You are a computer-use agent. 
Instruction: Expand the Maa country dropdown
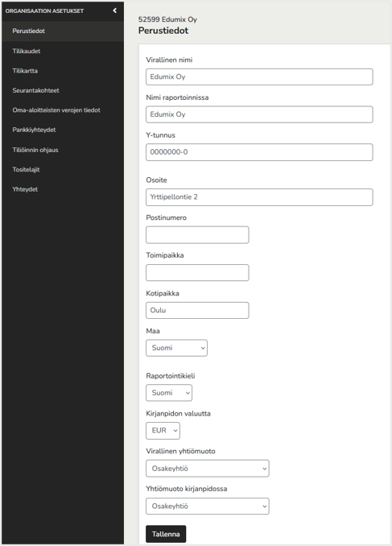click(176, 348)
